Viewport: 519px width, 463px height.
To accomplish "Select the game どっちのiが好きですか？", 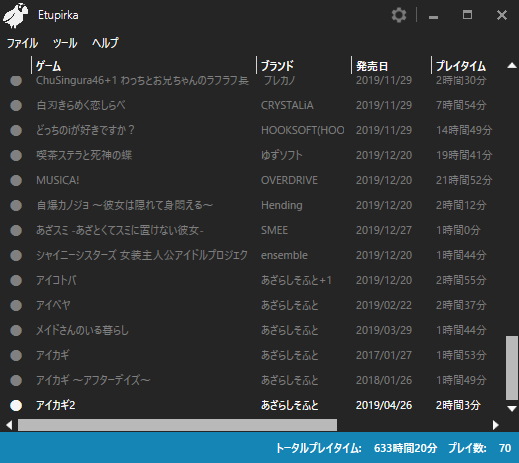I will pos(85,130).
